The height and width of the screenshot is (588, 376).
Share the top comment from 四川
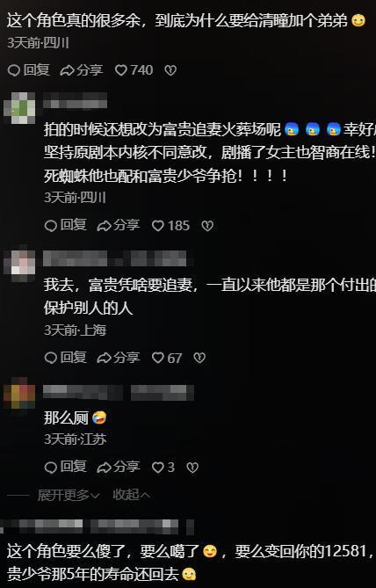82,70
